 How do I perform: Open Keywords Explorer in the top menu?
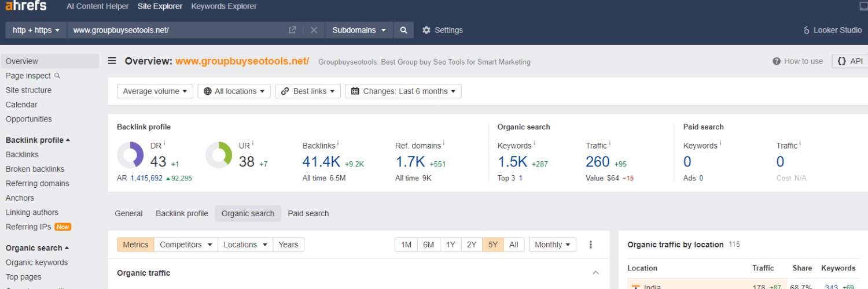(224, 6)
